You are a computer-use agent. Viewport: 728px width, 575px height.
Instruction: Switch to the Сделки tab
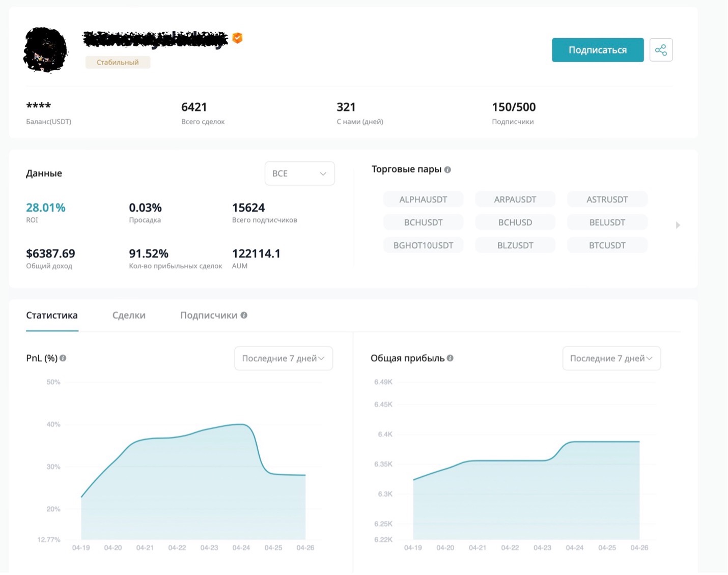tap(129, 315)
